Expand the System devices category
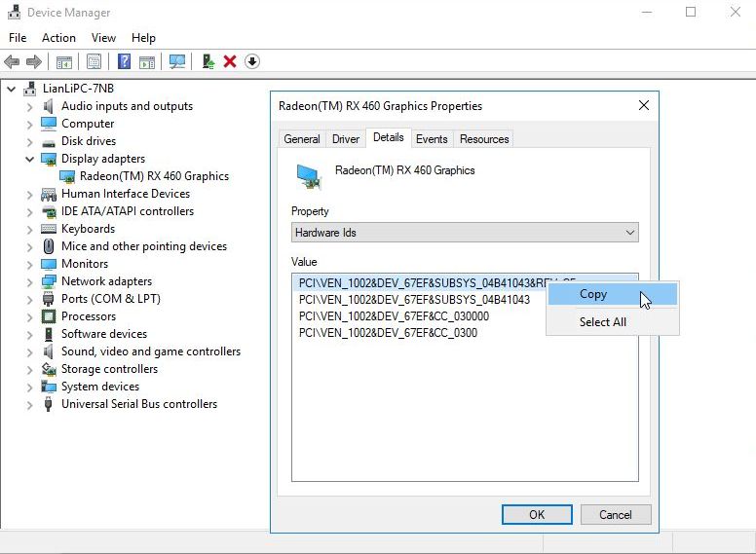This screenshot has height=554, width=756. (x=30, y=388)
